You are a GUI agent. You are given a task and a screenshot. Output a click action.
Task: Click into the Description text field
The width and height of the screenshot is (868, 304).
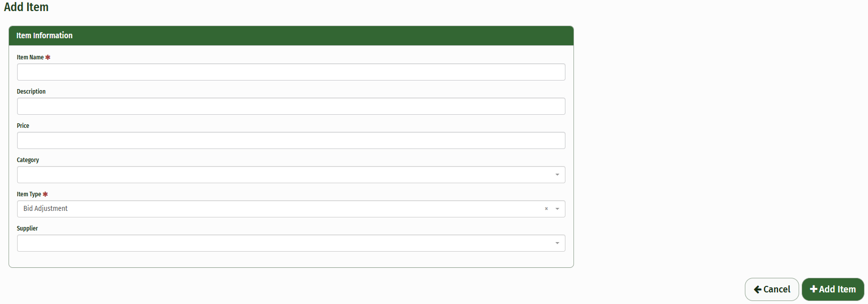[x=291, y=106]
